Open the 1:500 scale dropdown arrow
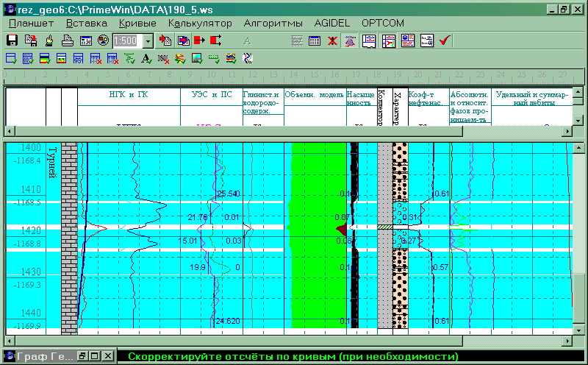 point(148,40)
